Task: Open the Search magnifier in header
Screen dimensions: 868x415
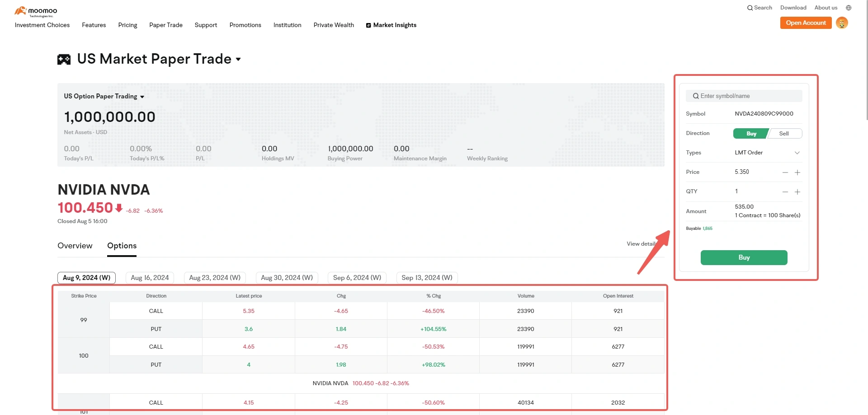Action: [x=750, y=8]
